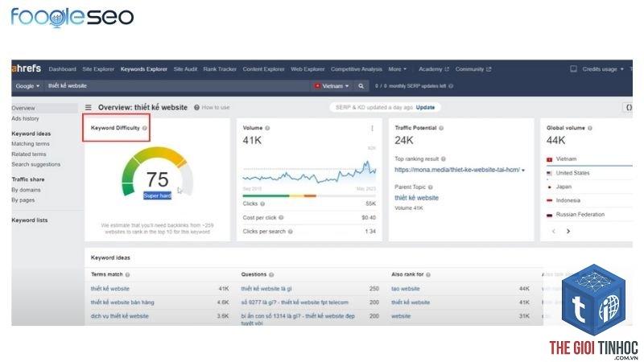Open the Volume card three-dot menu
The width and height of the screenshot is (644, 362).
coord(372,129)
